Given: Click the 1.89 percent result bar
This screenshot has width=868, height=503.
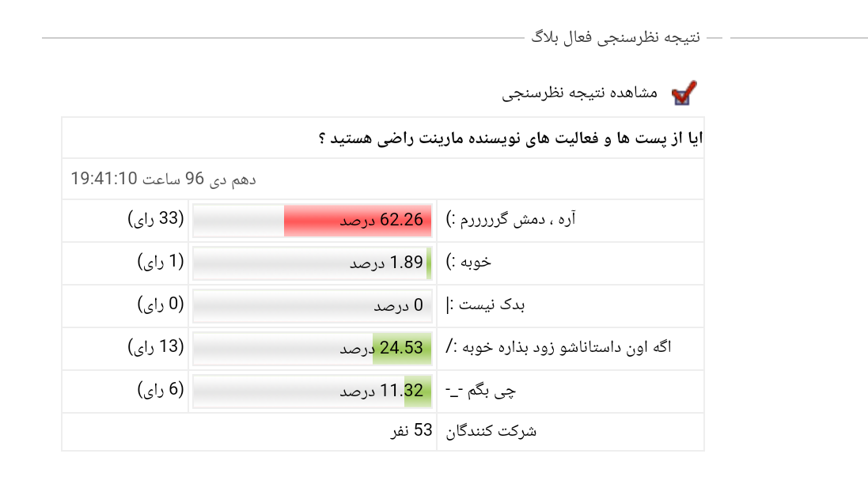Looking at the screenshot, I should click(313, 263).
